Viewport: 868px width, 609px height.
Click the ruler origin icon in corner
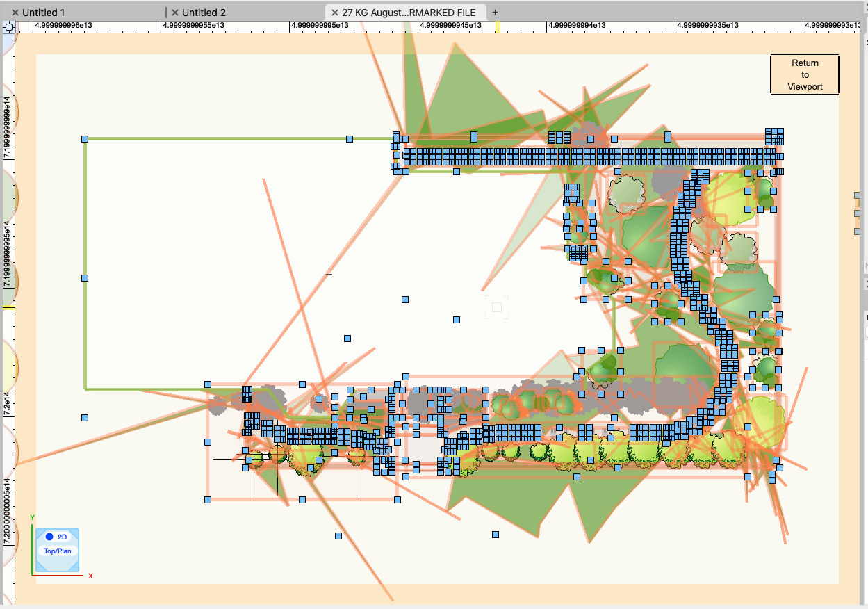pyautogui.click(x=9, y=28)
